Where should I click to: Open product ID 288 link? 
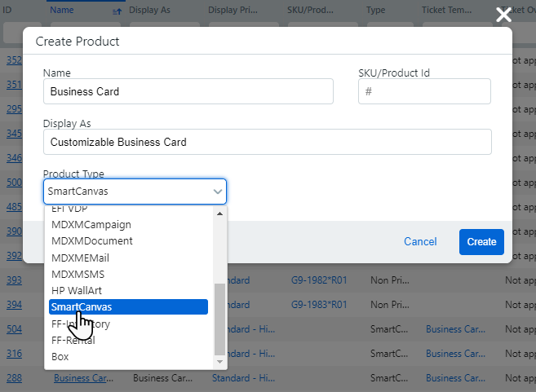[15, 377]
